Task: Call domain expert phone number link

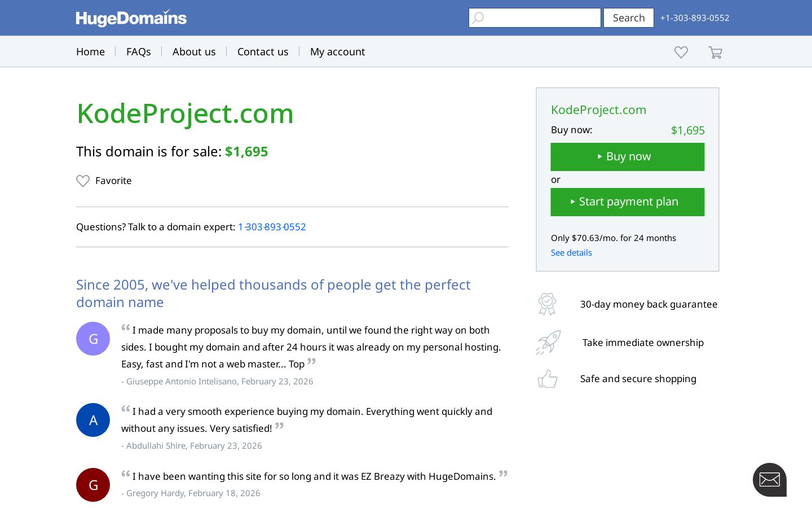Action: coord(272,227)
